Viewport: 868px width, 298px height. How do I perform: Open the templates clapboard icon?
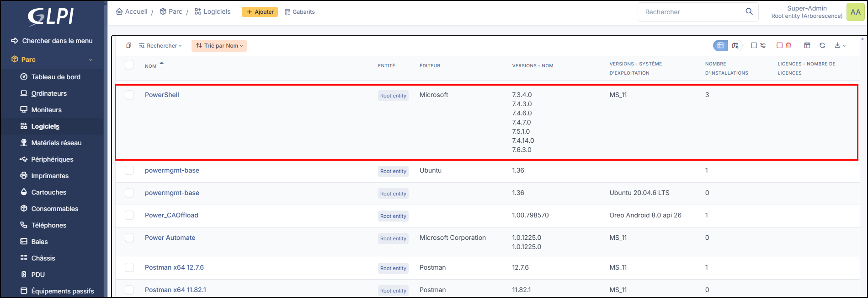(807, 45)
